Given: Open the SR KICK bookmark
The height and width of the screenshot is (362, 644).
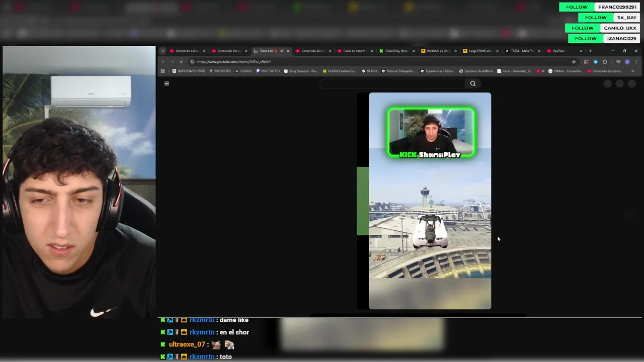Looking at the screenshot, I should click(369, 71).
